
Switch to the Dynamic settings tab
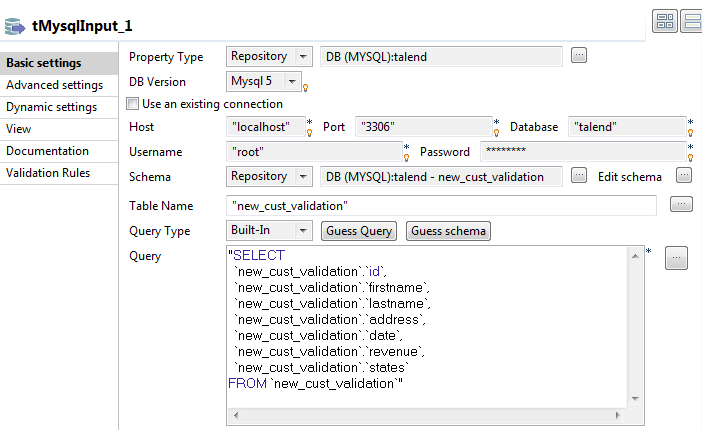(51, 107)
